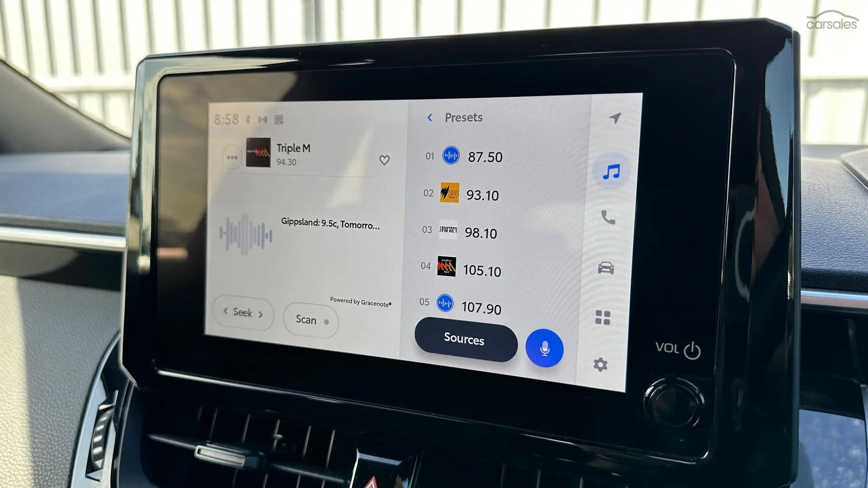Screen dimensions: 868x488
Task: Expand Presets list with back chevron
Action: point(429,117)
